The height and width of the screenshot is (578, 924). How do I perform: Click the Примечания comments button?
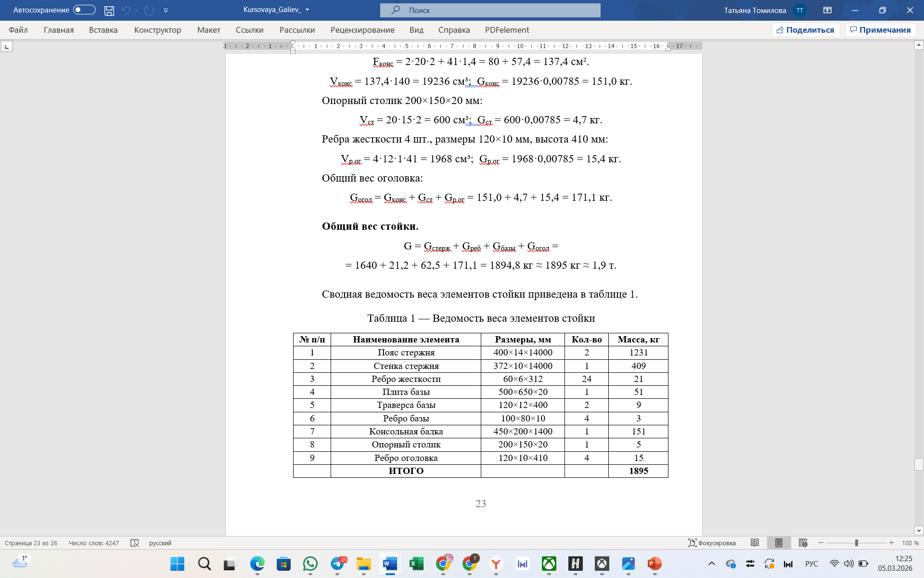point(880,30)
